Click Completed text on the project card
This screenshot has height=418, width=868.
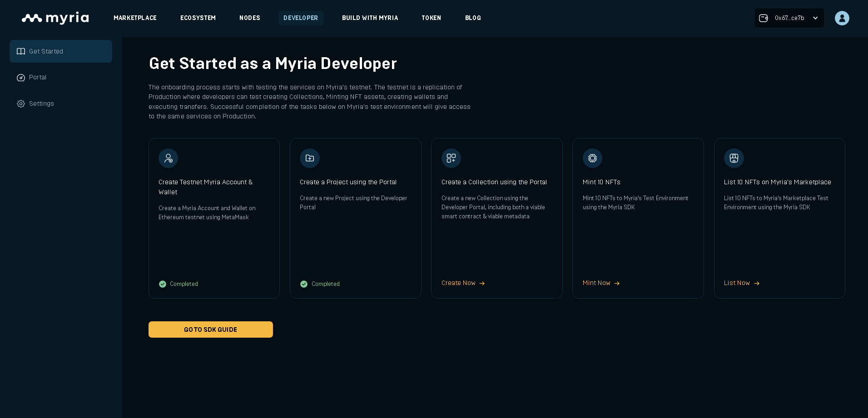click(x=326, y=284)
